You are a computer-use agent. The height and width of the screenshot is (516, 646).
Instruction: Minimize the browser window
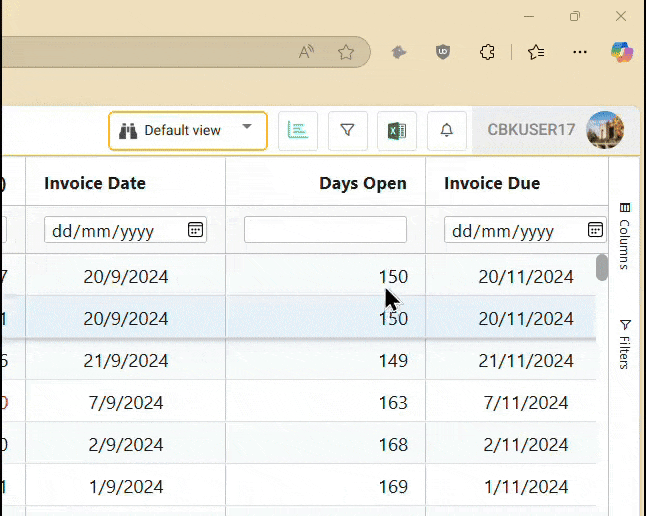pos(529,16)
